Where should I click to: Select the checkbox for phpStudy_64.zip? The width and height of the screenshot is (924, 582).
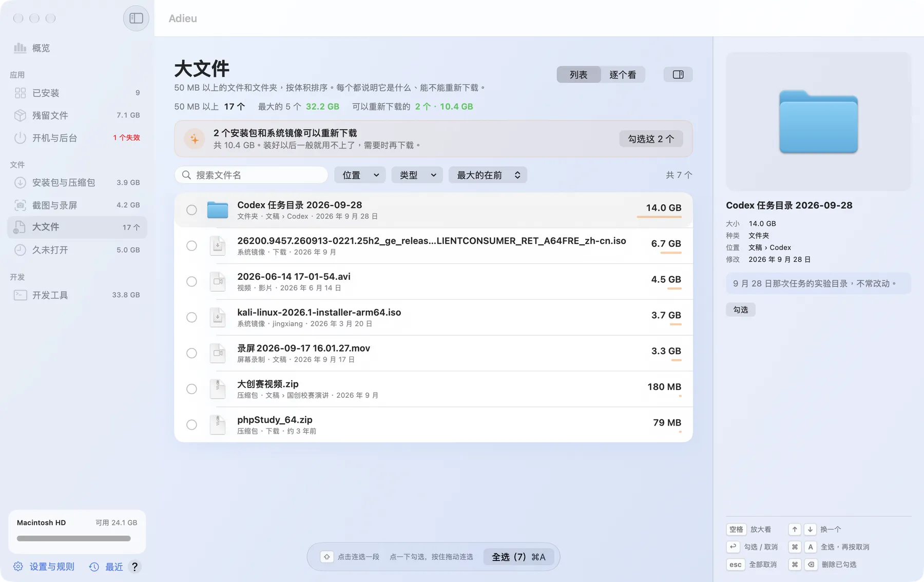tap(191, 424)
